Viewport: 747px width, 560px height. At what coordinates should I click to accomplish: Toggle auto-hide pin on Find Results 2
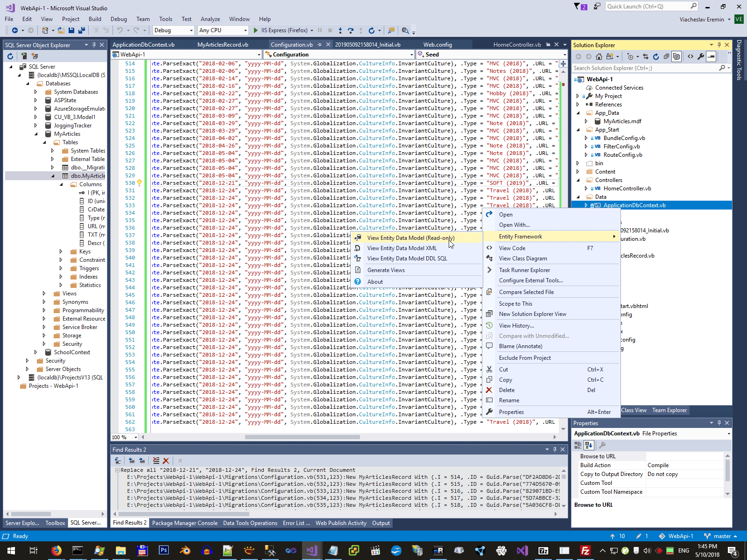tap(555, 449)
